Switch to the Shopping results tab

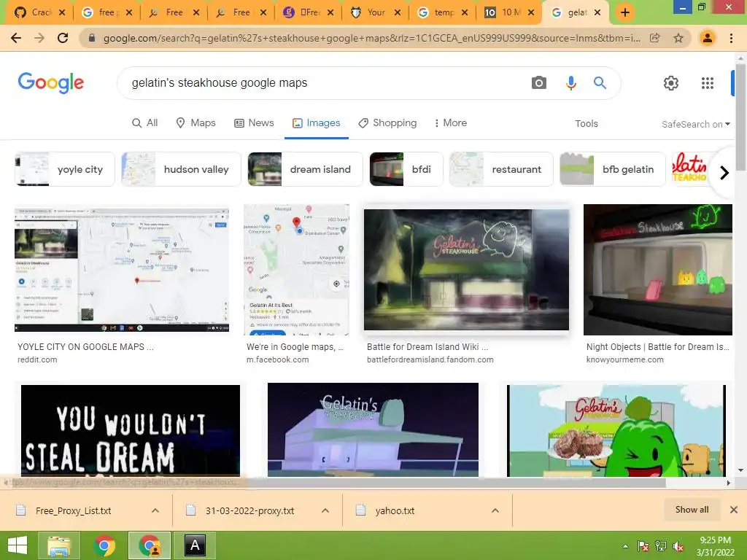[387, 122]
